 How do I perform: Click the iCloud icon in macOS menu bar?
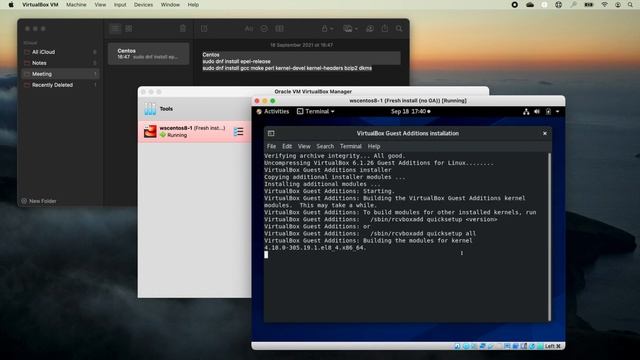point(530,5)
